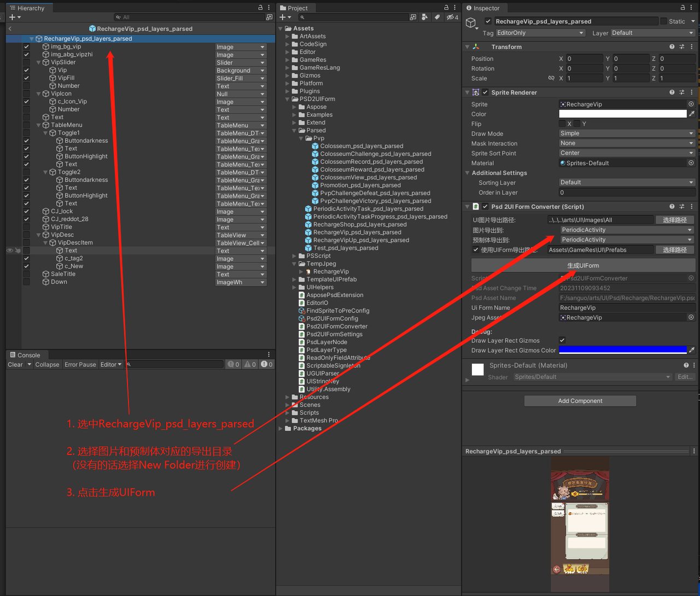Click the Hierarchy panel lock icon
The height and width of the screenshot is (596, 700).
[x=260, y=8]
